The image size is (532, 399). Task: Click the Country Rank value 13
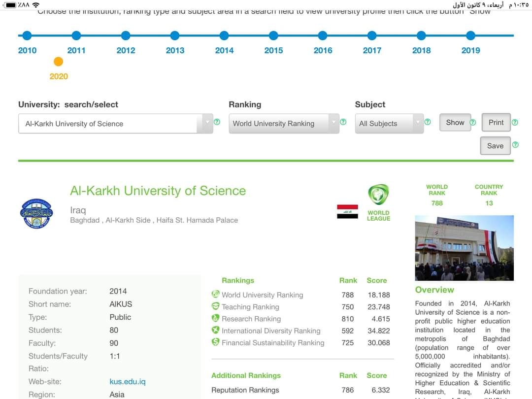click(x=489, y=203)
